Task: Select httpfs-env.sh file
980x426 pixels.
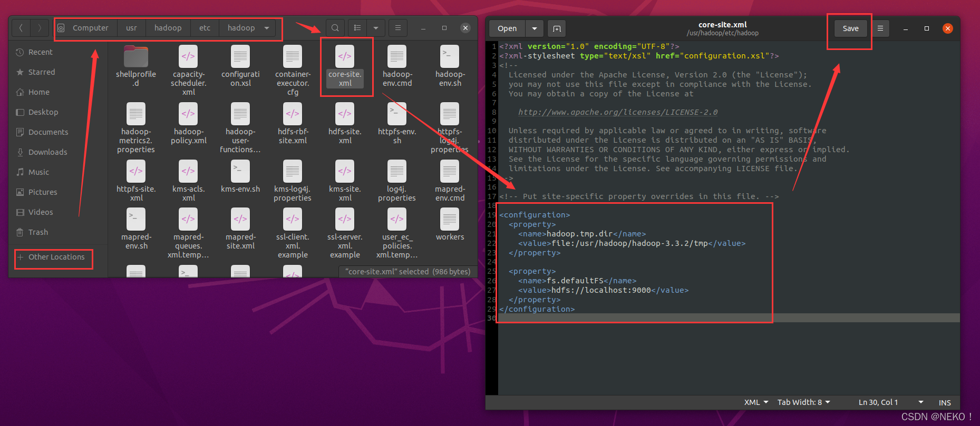Action: tap(397, 124)
